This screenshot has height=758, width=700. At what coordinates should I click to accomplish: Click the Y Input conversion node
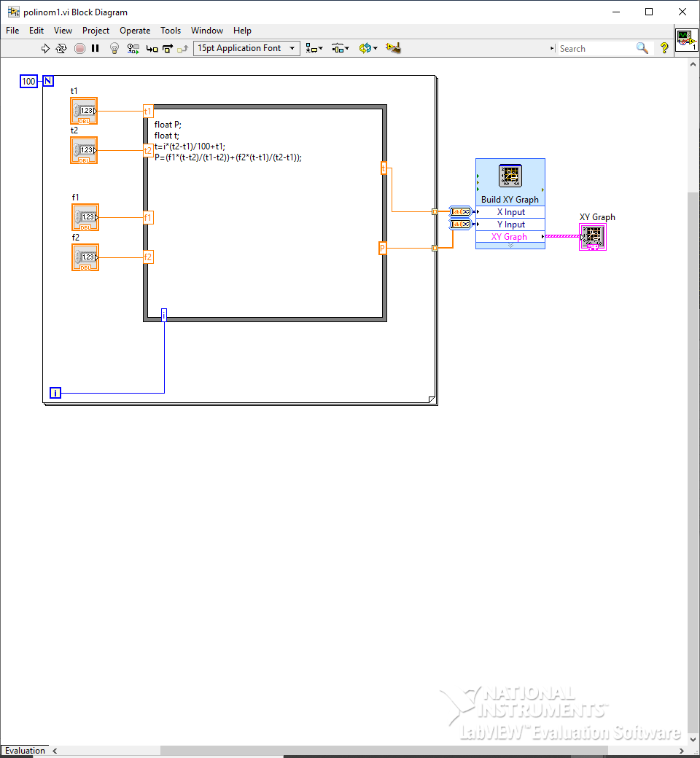coord(461,224)
